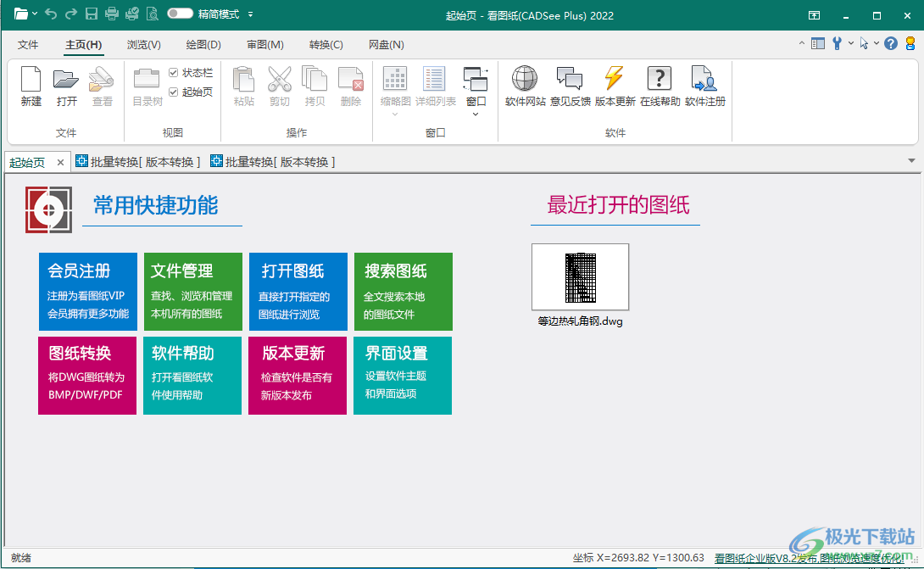Screen dimensions: 924x569
Task: Open the document tab list dropdown arrow
Action: click(911, 161)
